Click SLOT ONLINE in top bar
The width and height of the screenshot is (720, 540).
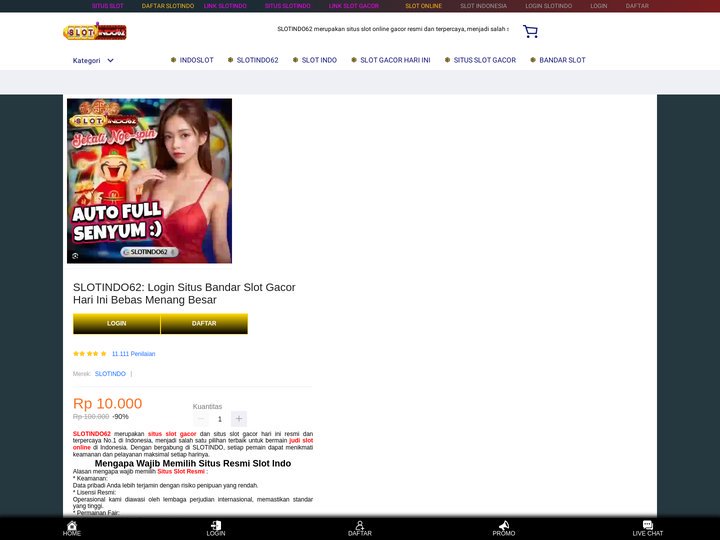[x=423, y=6]
